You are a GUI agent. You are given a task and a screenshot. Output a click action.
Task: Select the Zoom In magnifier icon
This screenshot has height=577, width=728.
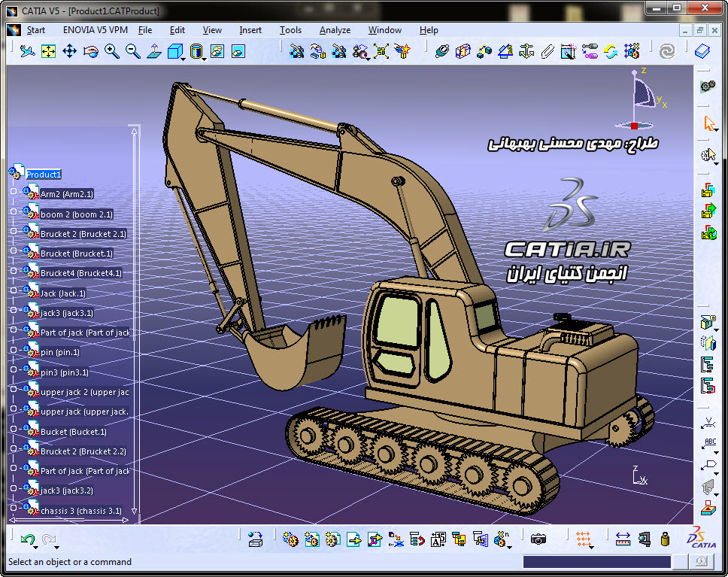click(112, 51)
